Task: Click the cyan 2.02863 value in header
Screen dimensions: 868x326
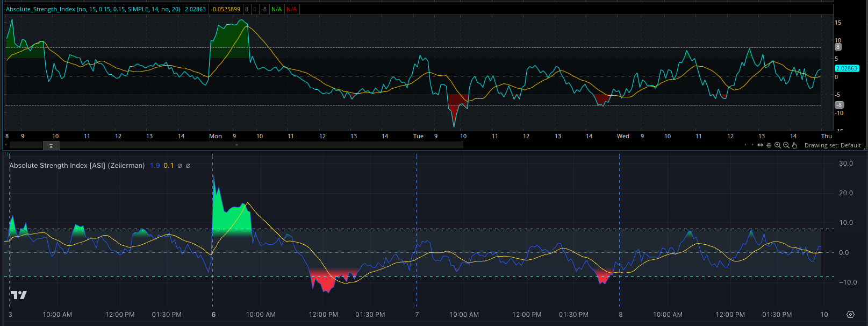Action: pyautogui.click(x=195, y=9)
